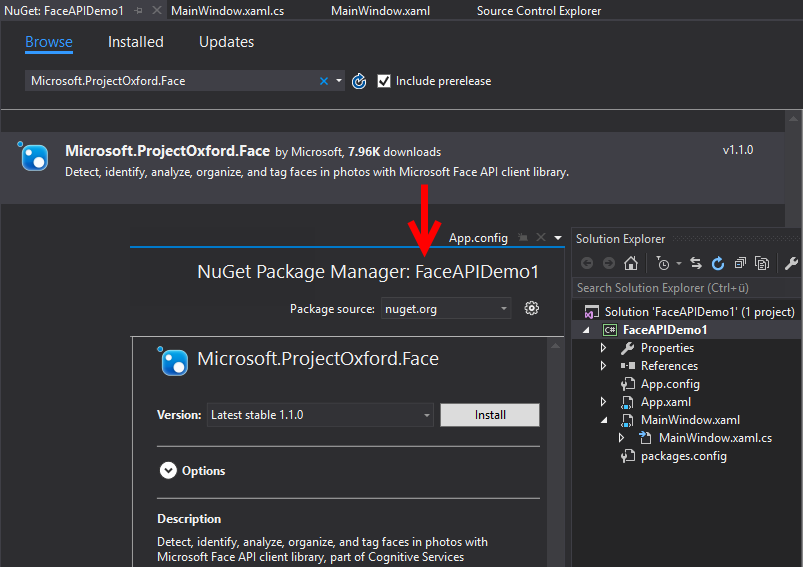Switch to the Installed tab
Viewport: 803px width, 567px height.
click(x=136, y=42)
